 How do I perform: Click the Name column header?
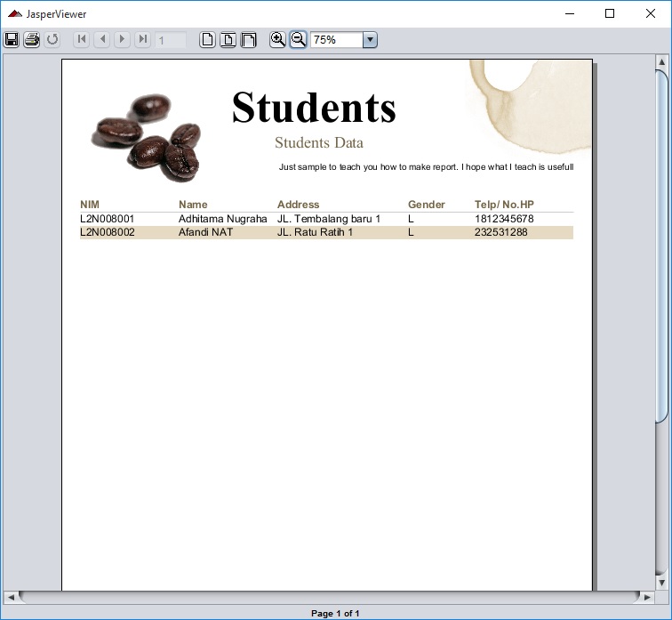193,205
